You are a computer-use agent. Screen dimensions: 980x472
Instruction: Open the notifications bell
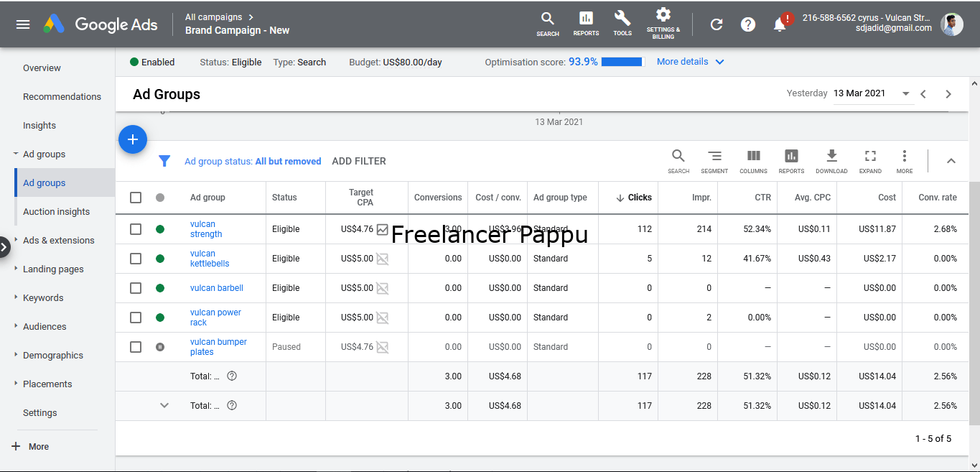click(x=780, y=24)
